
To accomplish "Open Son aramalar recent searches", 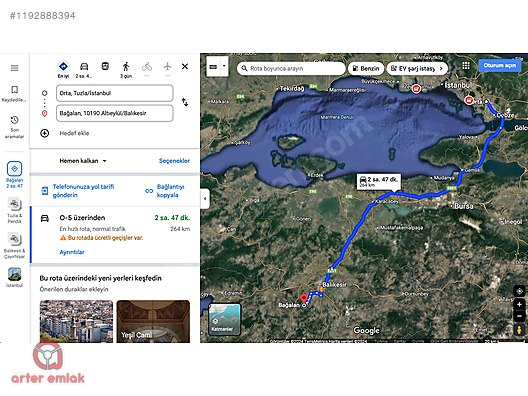I will 14,127.
